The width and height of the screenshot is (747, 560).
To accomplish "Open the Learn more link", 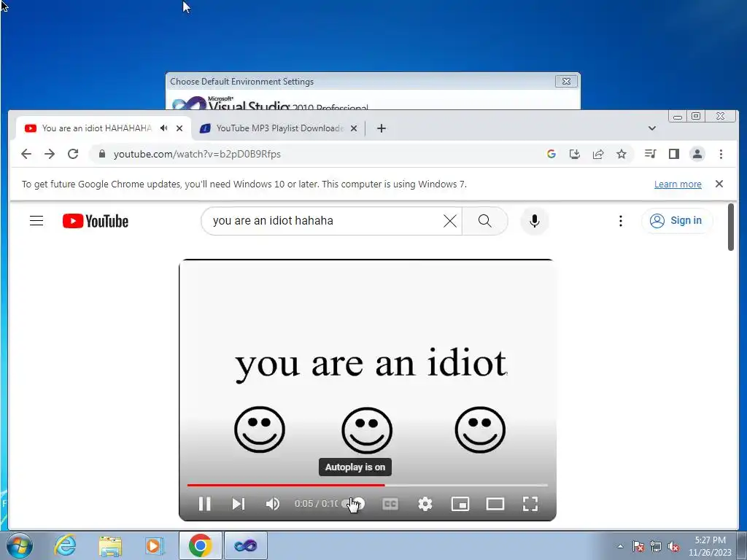I will [678, 184].
